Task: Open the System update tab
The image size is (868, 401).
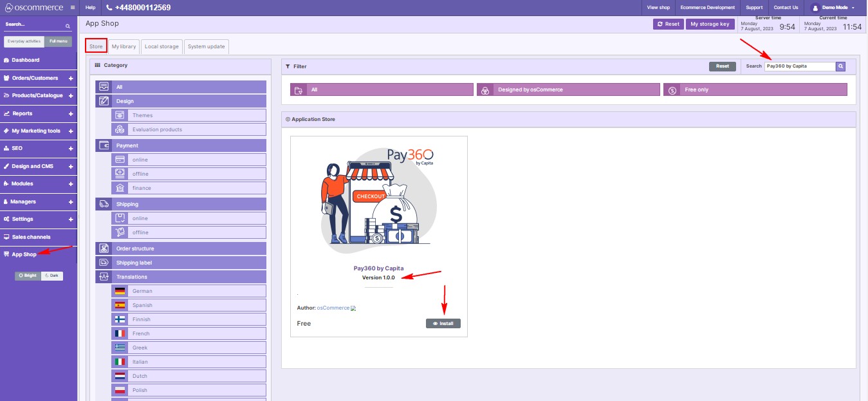Action: [x=206, y=46]
